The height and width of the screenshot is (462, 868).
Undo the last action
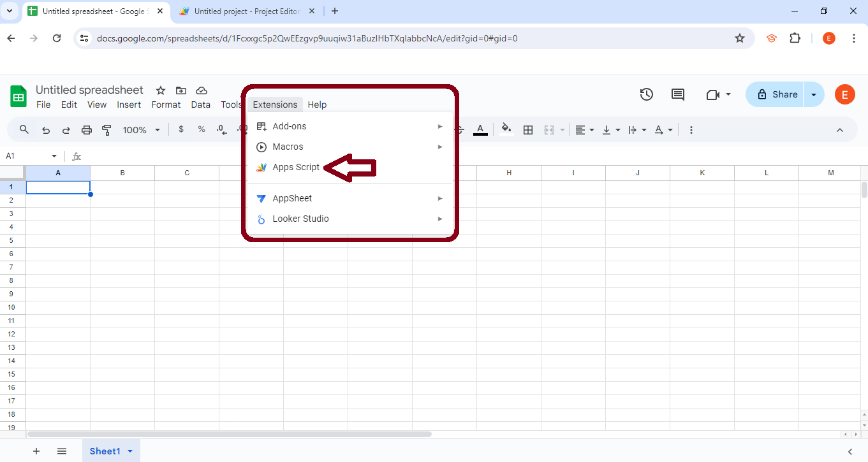45,129
